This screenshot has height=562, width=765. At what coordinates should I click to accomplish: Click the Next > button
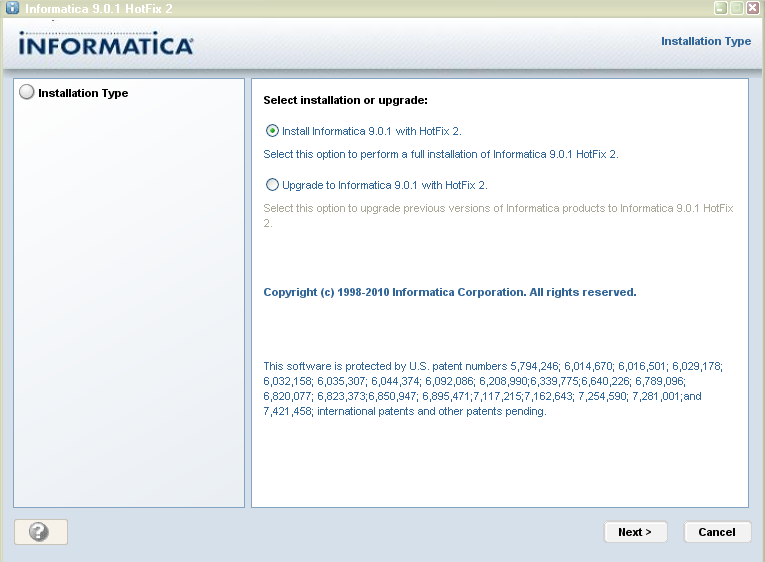coord(635,532)
